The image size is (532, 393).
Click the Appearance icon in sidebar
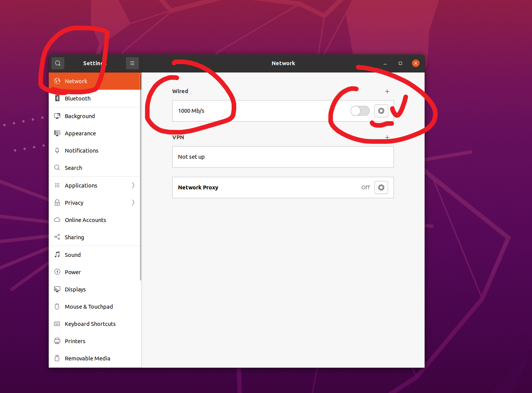point(57,133)
